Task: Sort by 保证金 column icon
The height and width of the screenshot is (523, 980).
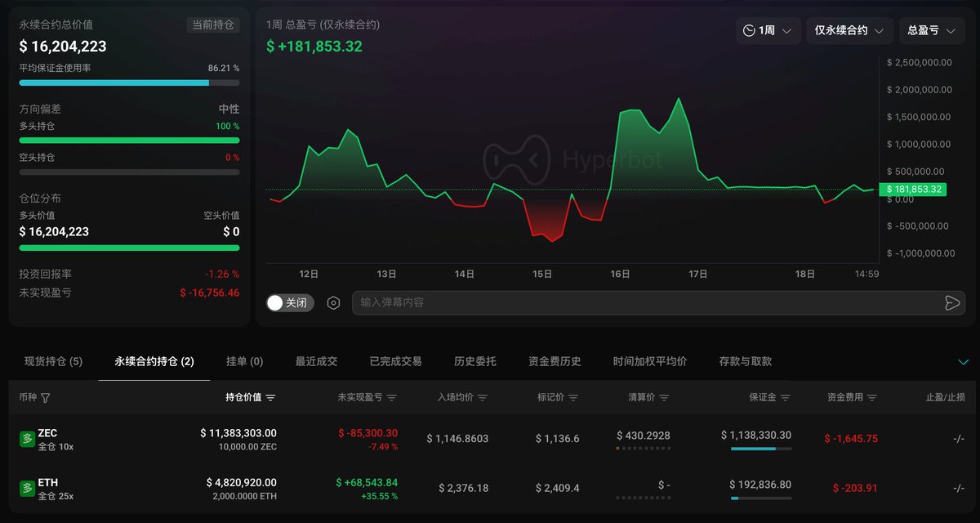Action: click(x=785, y=398)
